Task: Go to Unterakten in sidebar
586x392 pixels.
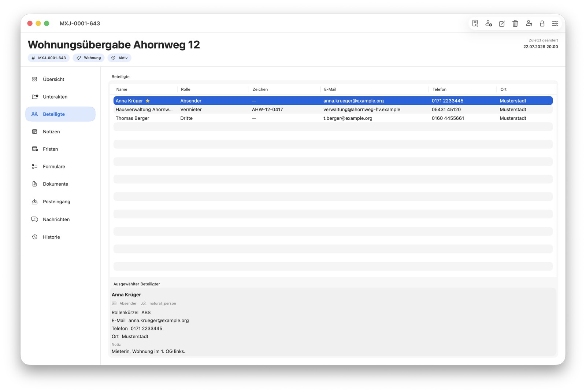Action: (x=60, y=97)
